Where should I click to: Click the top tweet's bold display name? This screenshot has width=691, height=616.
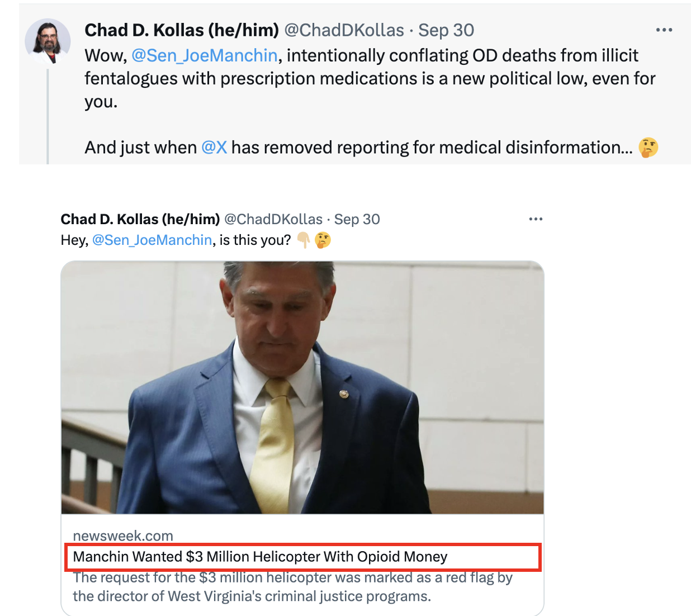pyautogui.click(x=181, y=30)
